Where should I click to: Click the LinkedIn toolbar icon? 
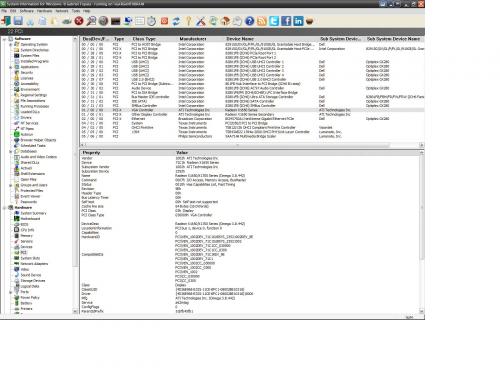[298, 21]
